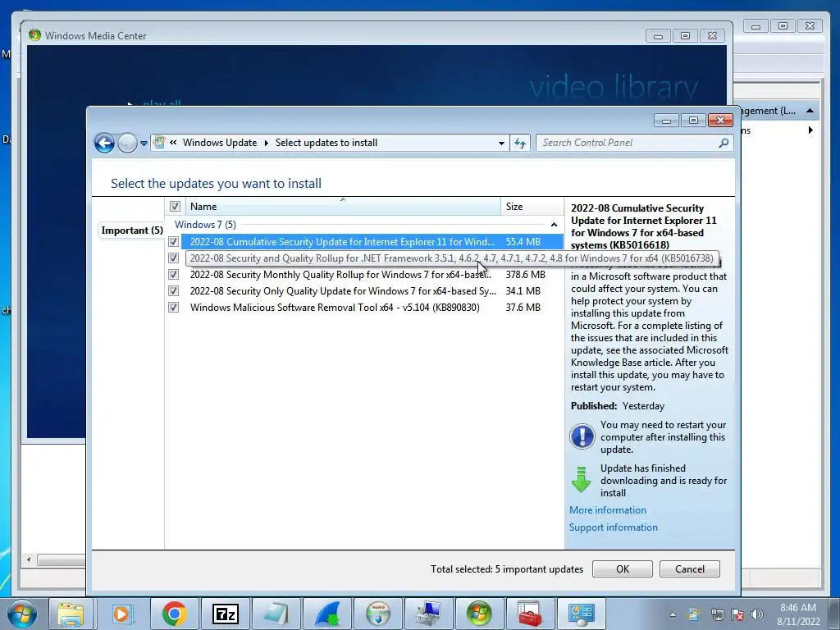Focus the Search Control Panel input field

pyautogui.click(x=628, y=143)
